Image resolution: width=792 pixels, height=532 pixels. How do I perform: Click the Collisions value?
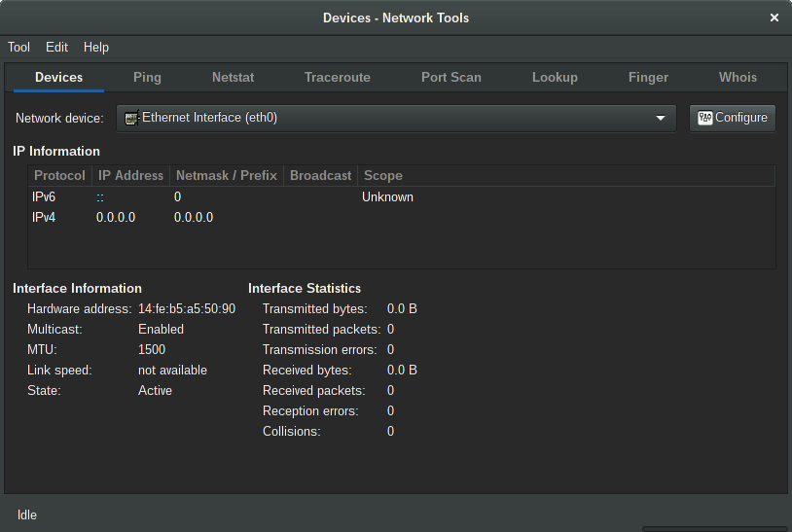(x=390, y=432)
